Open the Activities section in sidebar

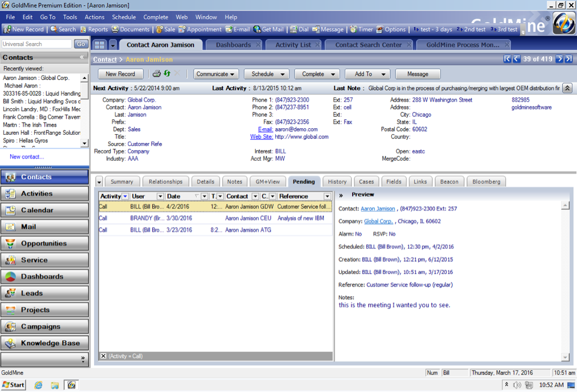point(44,194)
